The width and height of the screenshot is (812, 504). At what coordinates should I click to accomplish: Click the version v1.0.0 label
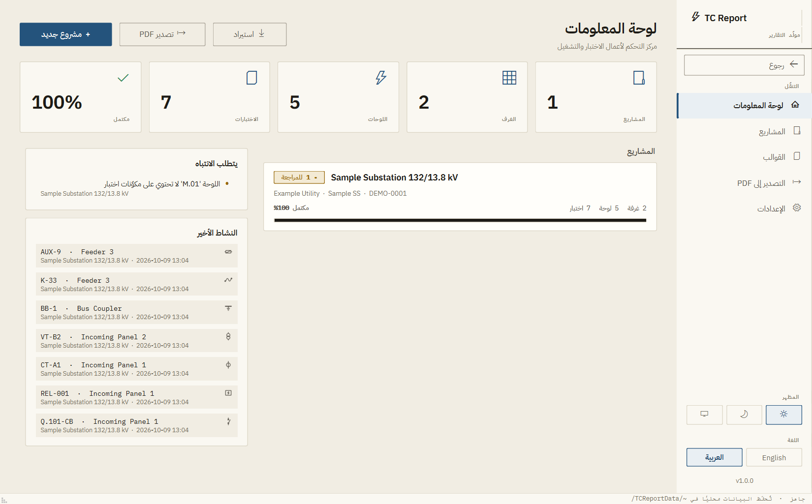tap(745, 481)
